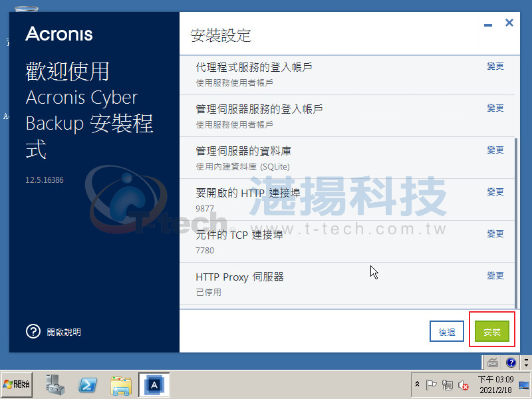Open Windows Explorer from taskbar
The width and height of the screenshot is (532, 399).
(121, 386)
